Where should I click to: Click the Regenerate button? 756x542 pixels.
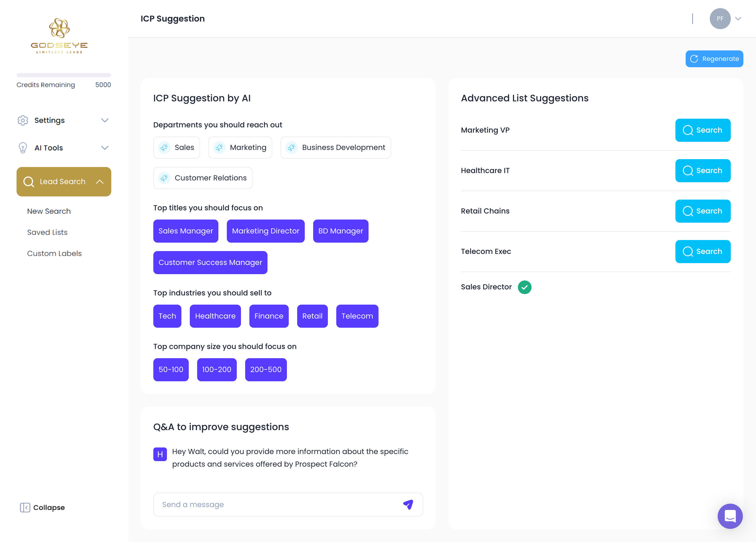tap(714, 59)
